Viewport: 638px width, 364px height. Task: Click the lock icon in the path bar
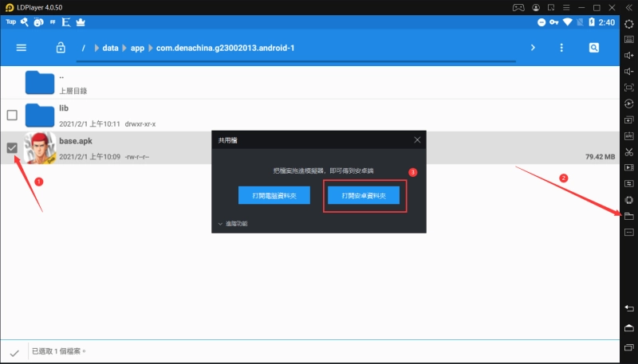(x=61, y=48)
